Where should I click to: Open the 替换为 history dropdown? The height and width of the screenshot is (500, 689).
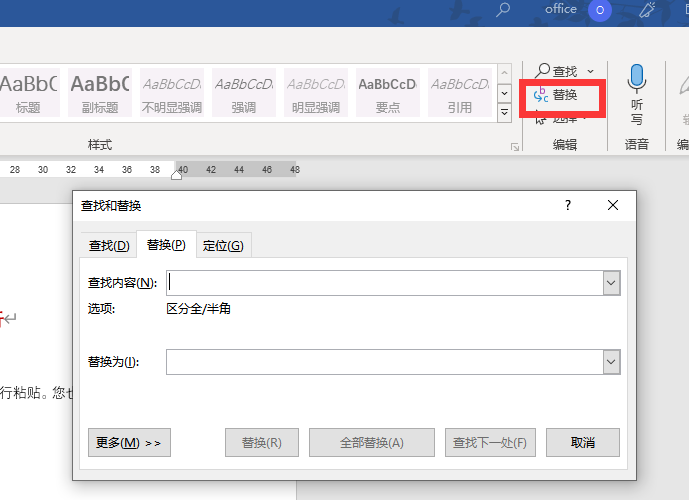611,362
